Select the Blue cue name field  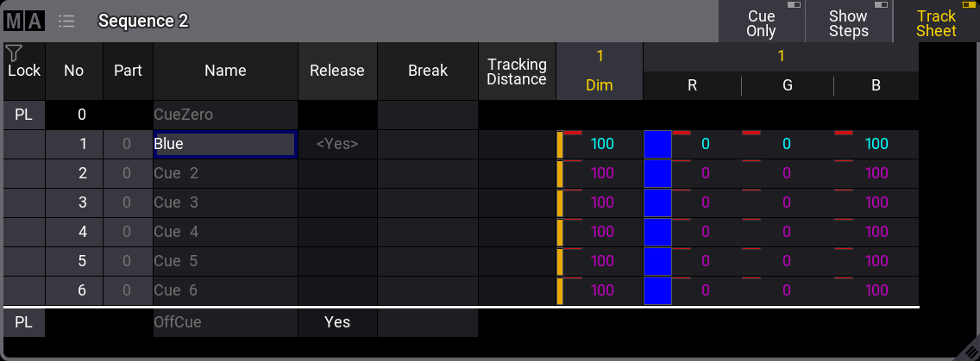[x=224, y=145]
